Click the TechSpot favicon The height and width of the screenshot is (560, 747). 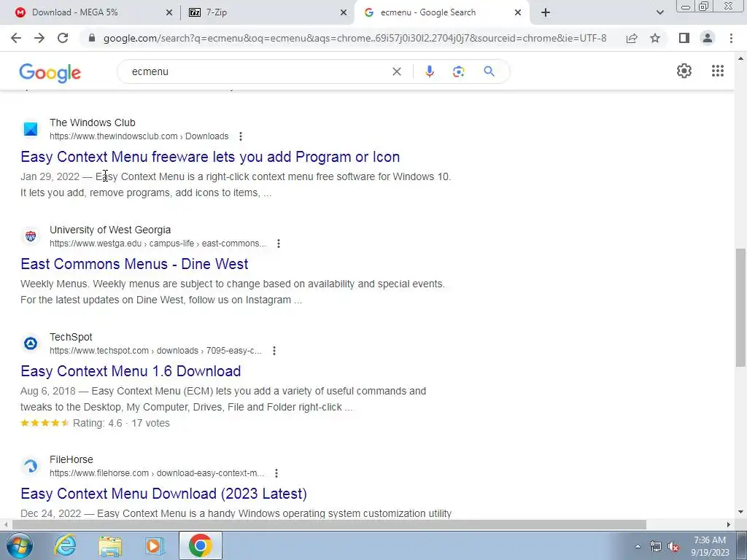(x=31, y=343)
